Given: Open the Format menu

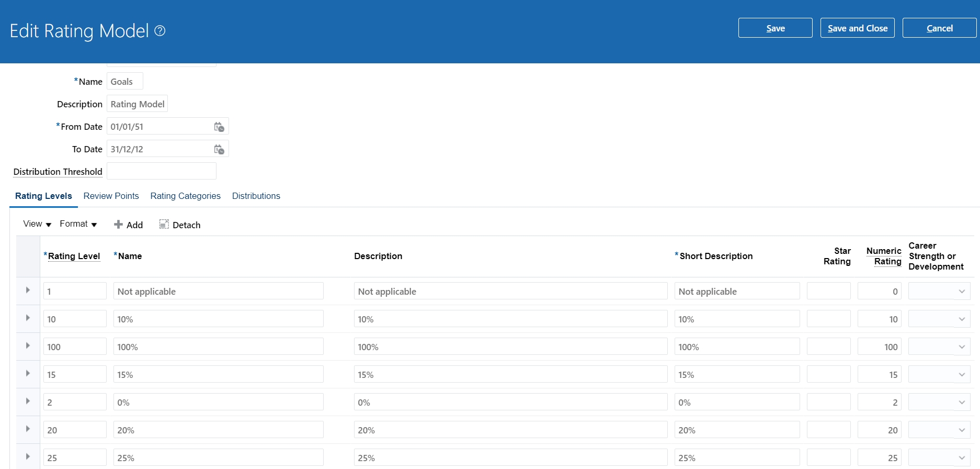Looking at the screenshot, I should (78, 224).
